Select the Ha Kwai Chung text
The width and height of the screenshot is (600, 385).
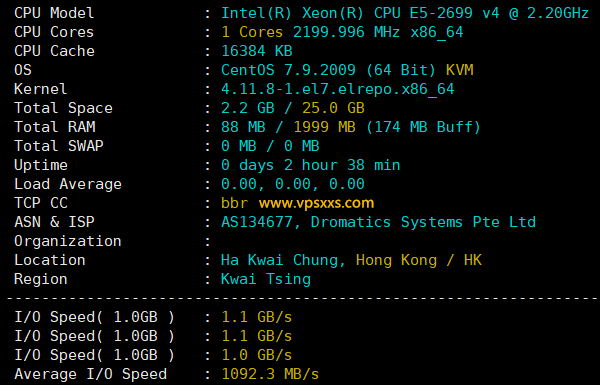[x=279, y=260]
